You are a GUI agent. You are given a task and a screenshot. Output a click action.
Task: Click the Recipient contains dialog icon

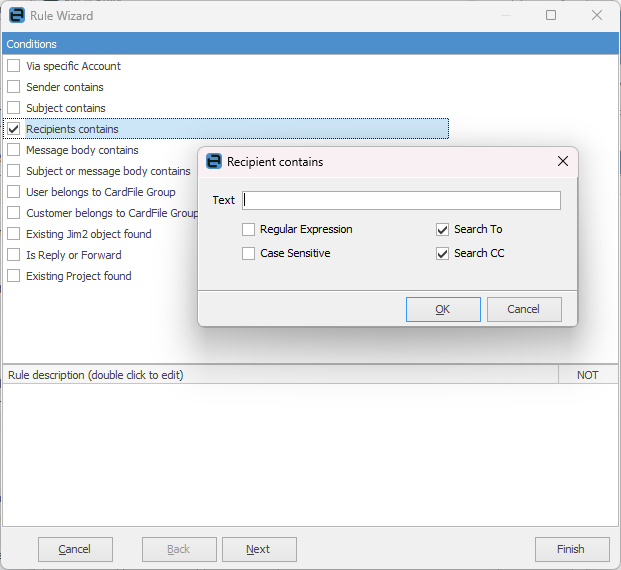pyautogui.click(x=214, y=162)
